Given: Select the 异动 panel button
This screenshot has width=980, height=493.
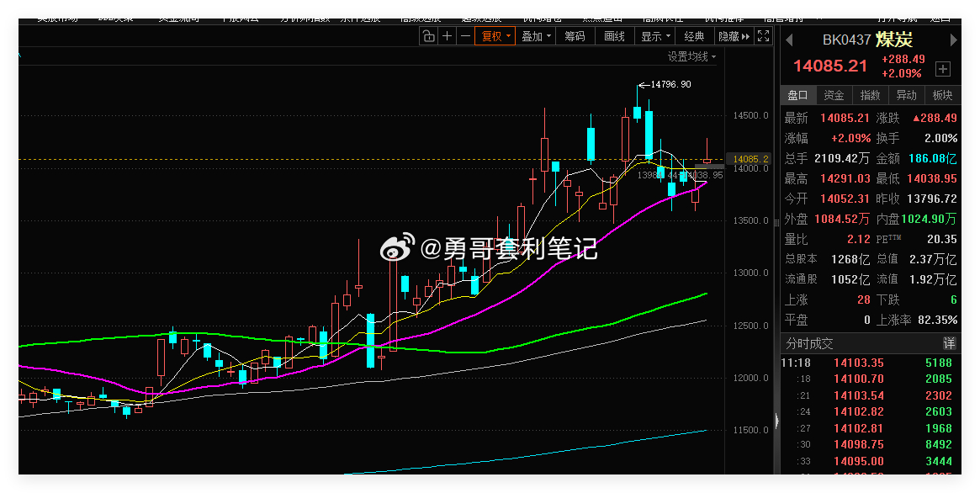Looking at the screenshot, I should coord(906,95).
